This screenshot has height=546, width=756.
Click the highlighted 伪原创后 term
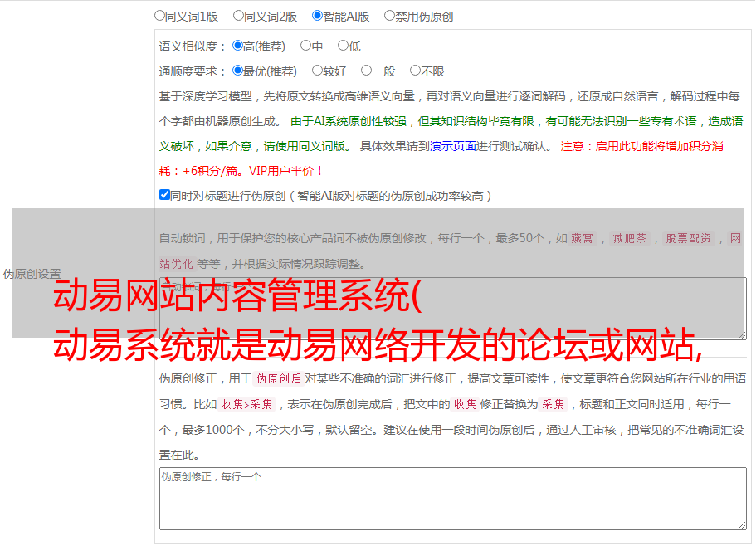(279, 378)
